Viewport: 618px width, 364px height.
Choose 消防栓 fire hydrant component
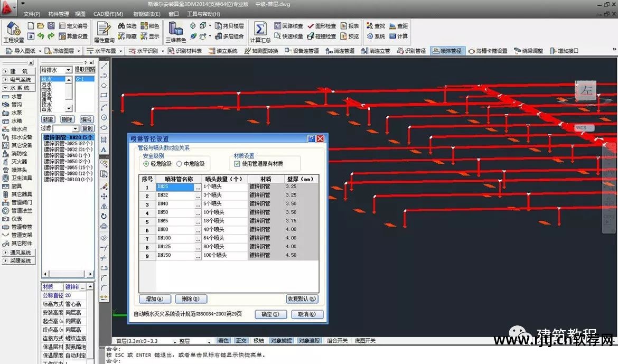click(19, 153)
